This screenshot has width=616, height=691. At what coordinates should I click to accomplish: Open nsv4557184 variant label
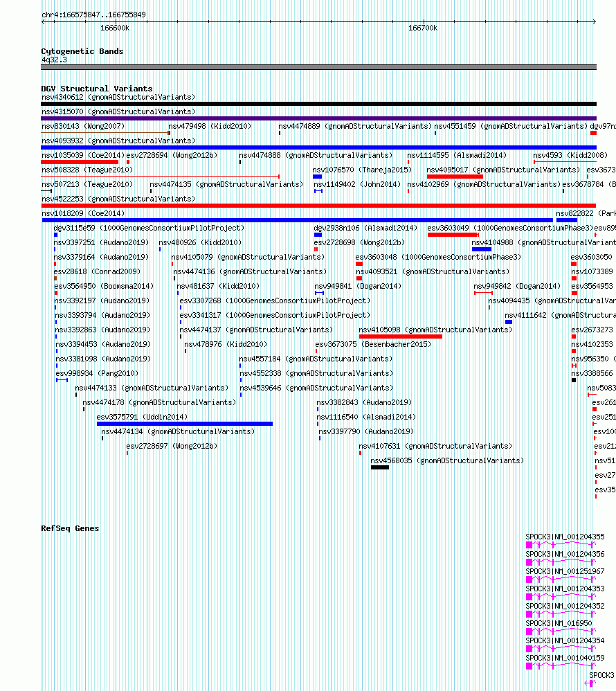(316, 359)
